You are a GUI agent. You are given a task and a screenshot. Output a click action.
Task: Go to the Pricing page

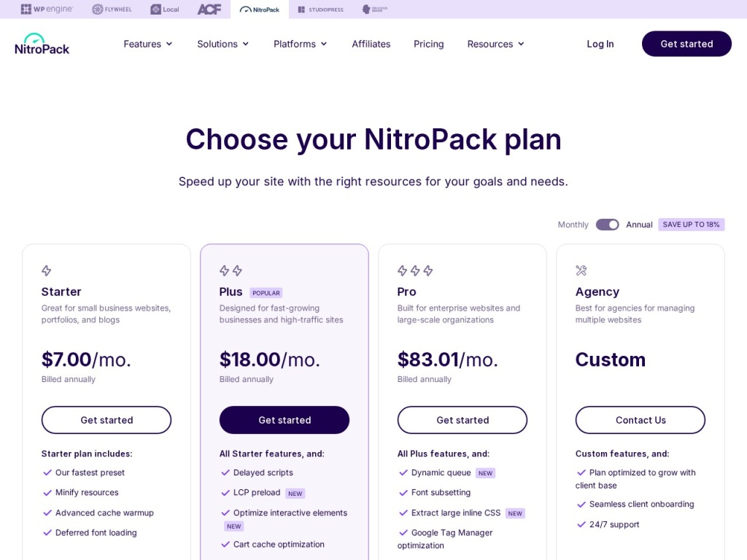[x=429, y=44]
